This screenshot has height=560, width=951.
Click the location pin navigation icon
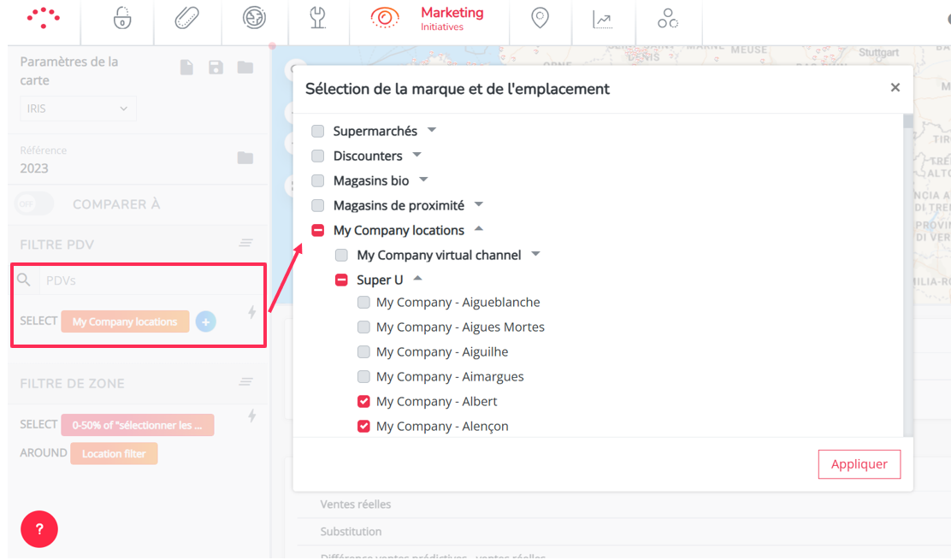tap(540, 19)
